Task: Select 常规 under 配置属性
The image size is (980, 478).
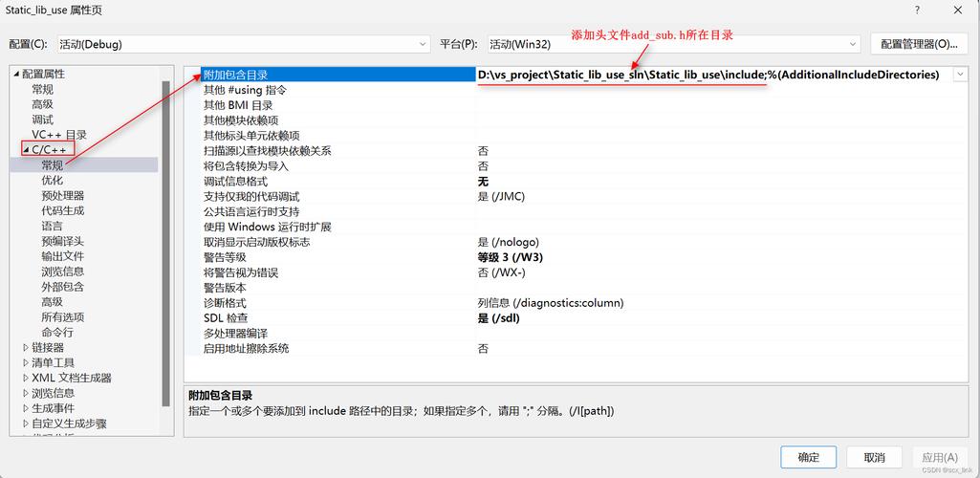Action: (x=42, y=89)
